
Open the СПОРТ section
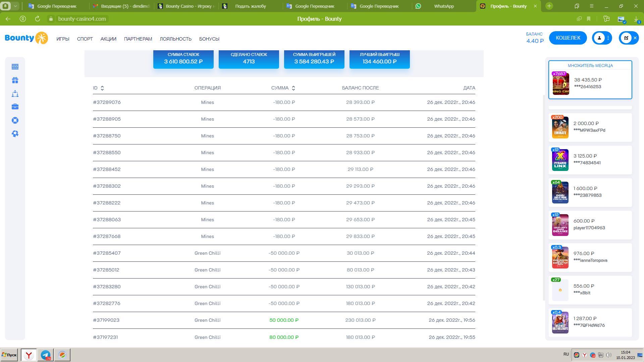coord(85,39)
